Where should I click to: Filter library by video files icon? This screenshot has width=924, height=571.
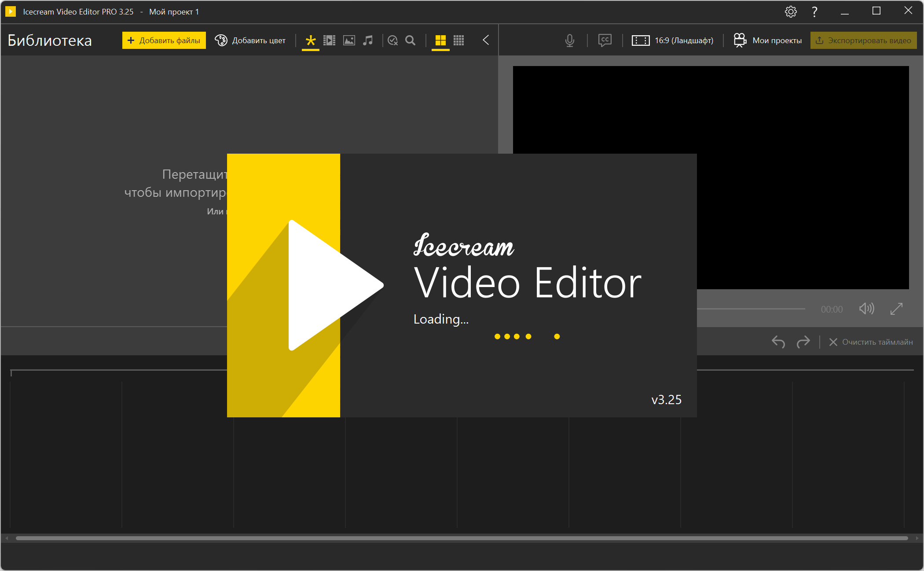[329, 41]
